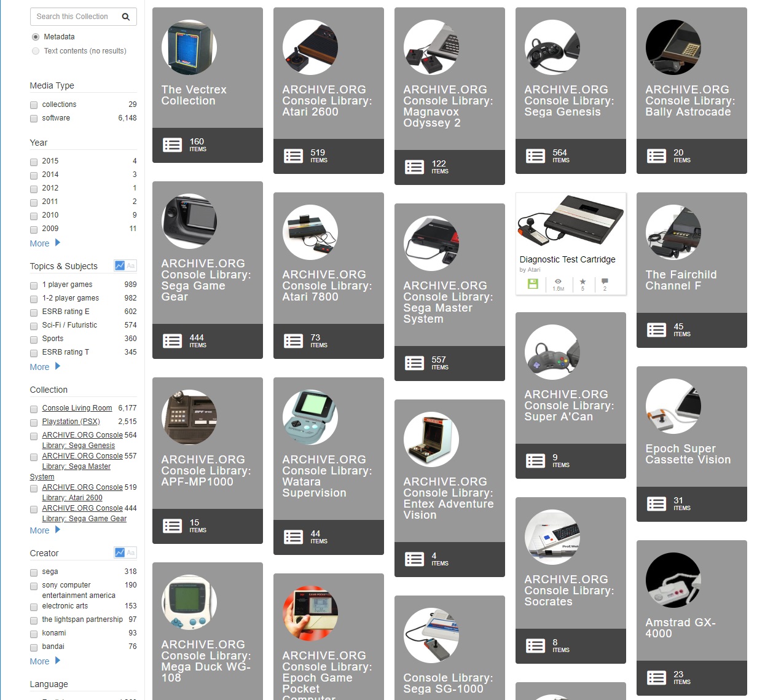The image size is (765, 700).
Task: Select the Metadata search radio button
Action: click(x=36, y=37)
